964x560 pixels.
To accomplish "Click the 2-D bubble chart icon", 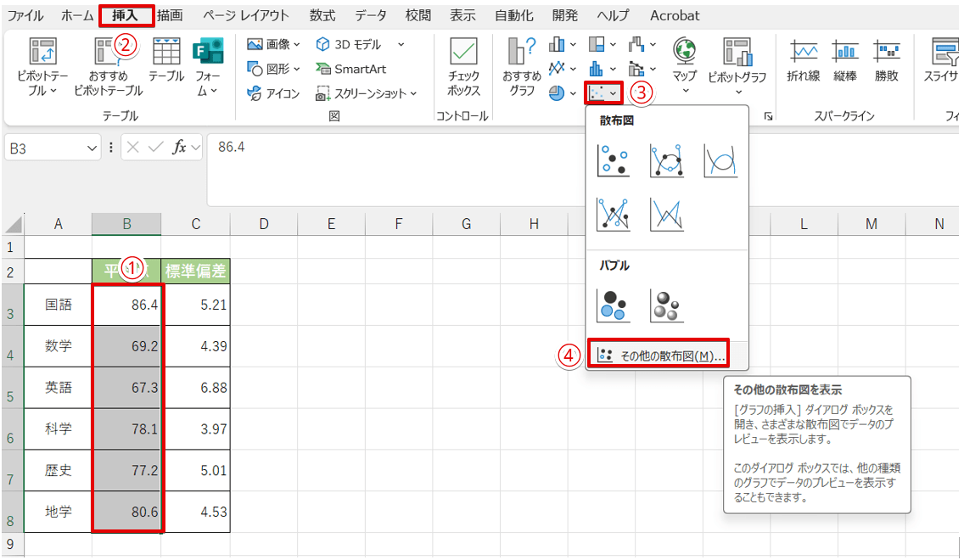I will coord(614,305).
